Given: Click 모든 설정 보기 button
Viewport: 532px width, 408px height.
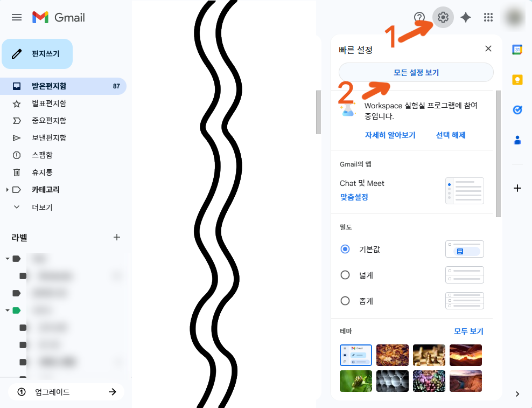Looking at the screenshot, I should (416, 72).
